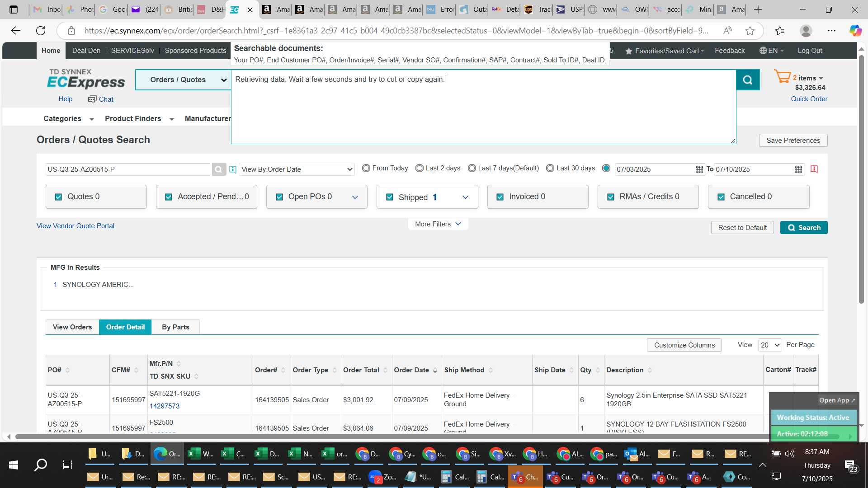Click small search icon beside PO field

coord(218,169)
